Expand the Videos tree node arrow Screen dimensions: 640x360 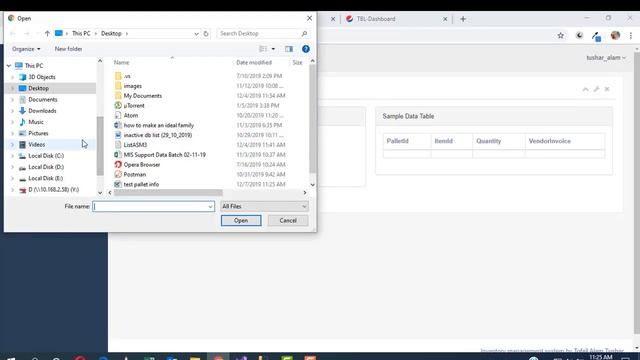12,144
